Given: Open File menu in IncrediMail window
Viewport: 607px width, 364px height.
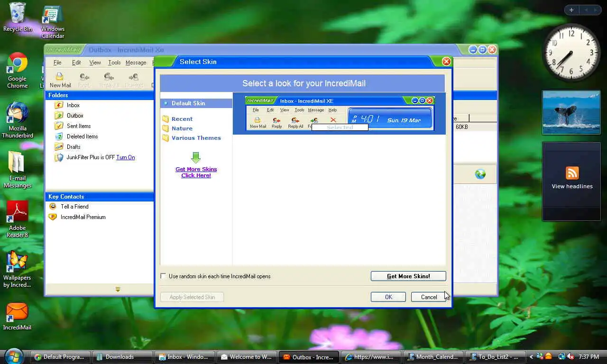Looking at the screenshot, I should coord(57,63).
